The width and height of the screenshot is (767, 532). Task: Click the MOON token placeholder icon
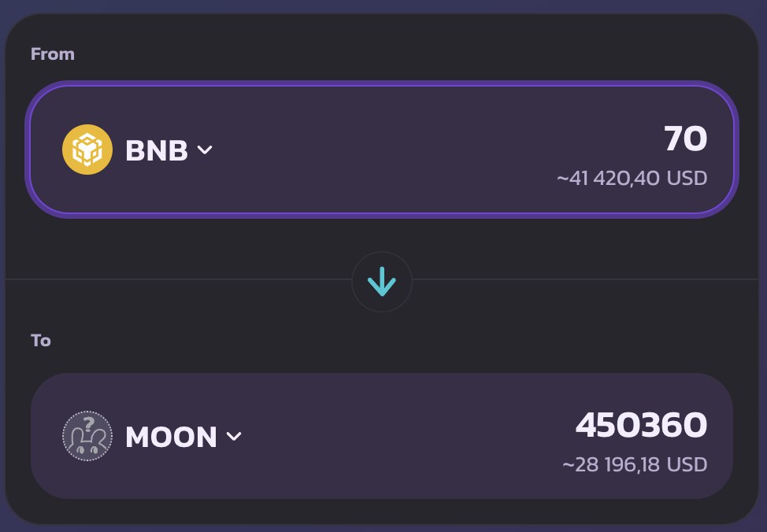click(87, 436)
